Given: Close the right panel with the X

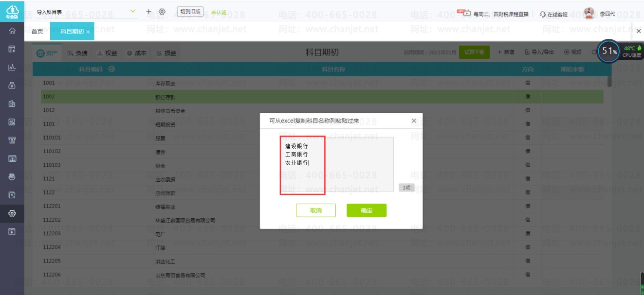Looking at the screenshot, I should pos(639,31).
